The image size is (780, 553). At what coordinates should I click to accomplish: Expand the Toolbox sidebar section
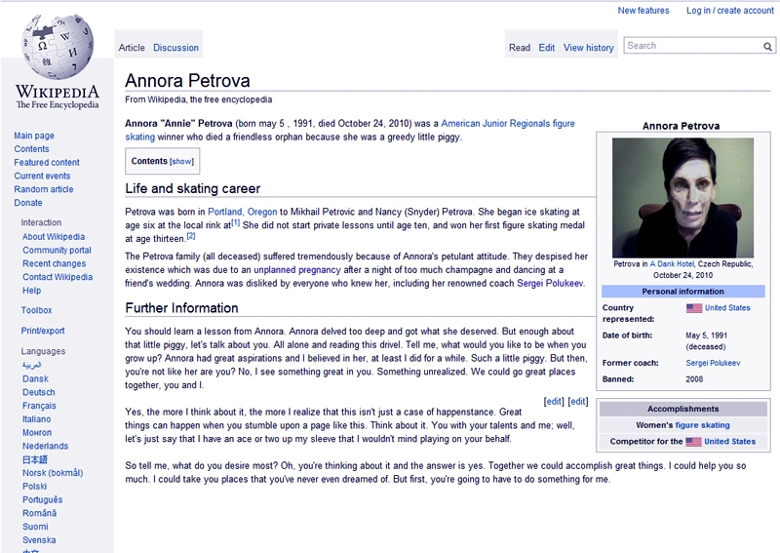(36, 310)
